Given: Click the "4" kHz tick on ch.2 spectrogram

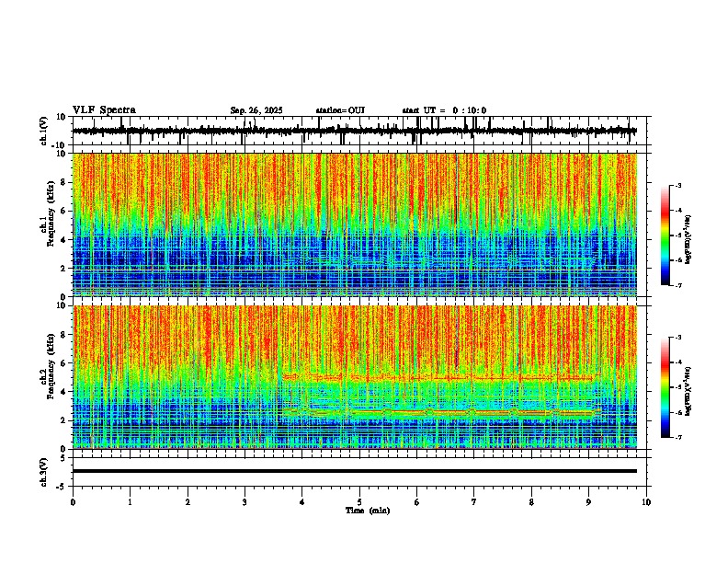Looking at the screenshot, I should pyautogui.click(x=64, y=392).
